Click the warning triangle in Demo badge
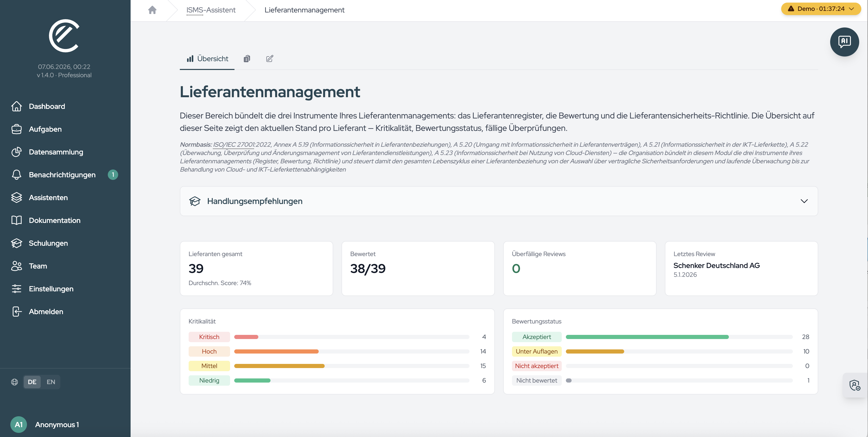Screen dimensions: 868x437 (x=791, y=9)
